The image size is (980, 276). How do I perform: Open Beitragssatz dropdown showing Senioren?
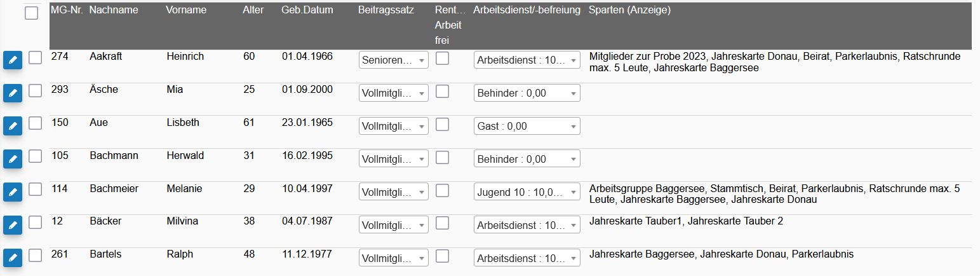pyautogui.click(x=394, y=60)
